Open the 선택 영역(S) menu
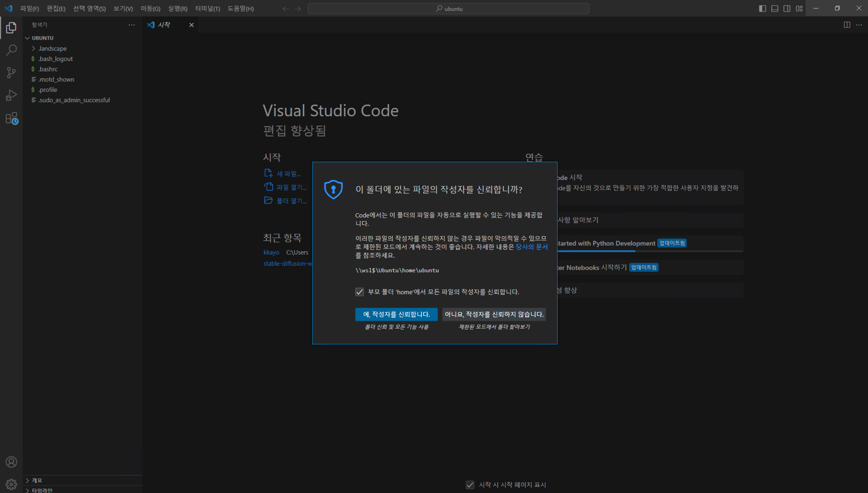Viewport: 868px width, 493px height. point(89,8)
